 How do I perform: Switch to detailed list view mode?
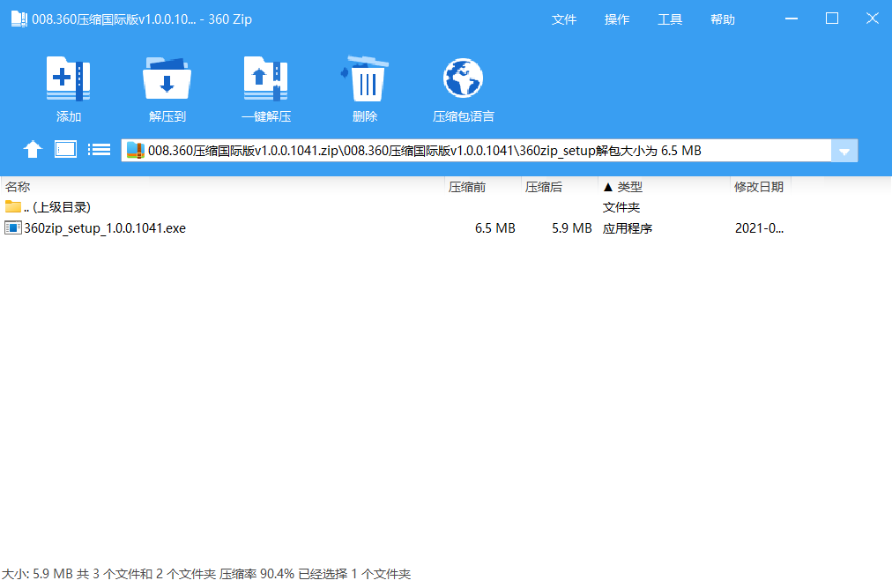tap(99, 149)
